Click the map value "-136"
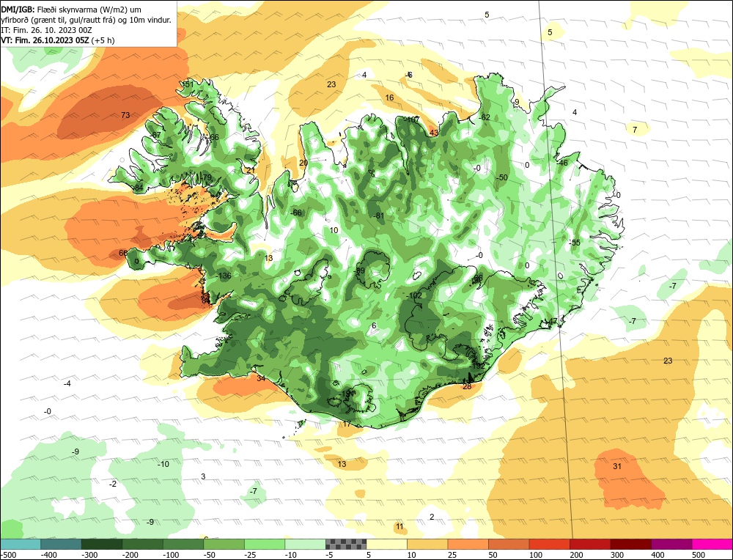This screenshot has height=560, width=733. click(x=224, y=276)
